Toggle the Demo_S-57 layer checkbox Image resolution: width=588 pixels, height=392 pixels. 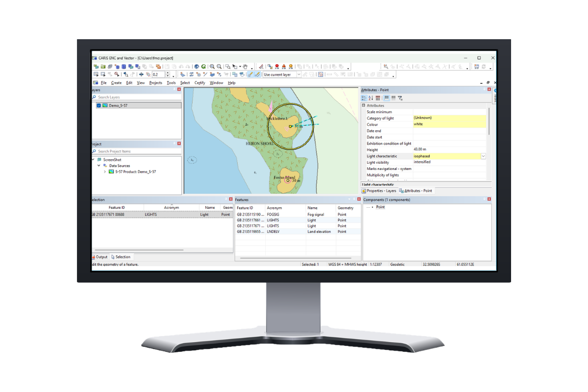[x=99, y=105]
